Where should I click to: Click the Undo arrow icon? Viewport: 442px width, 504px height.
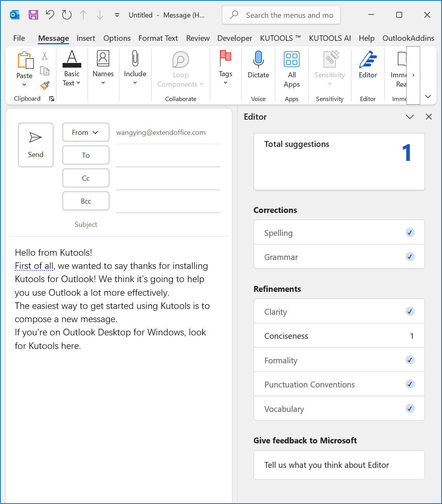click(50, 15)
